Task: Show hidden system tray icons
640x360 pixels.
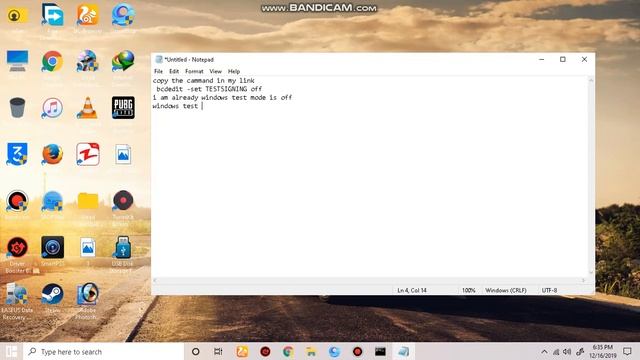Action: pyautogui.click(x=544, y=351)
